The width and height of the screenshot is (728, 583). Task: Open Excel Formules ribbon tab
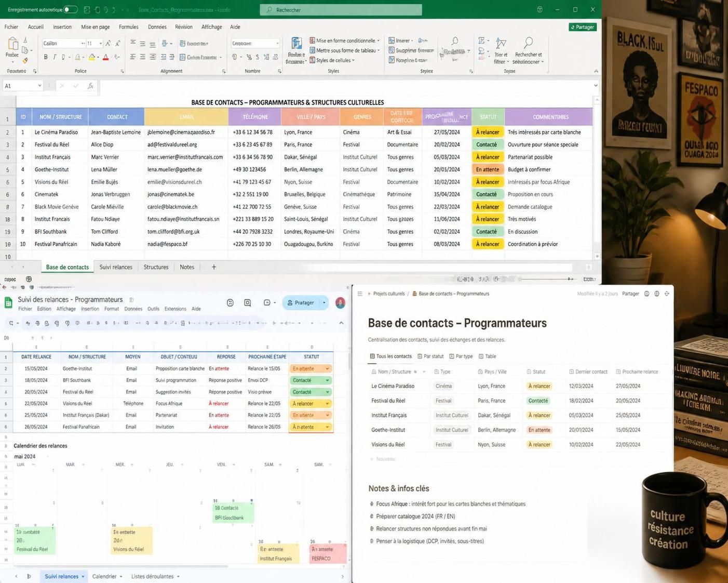click(x=129, y=27)
